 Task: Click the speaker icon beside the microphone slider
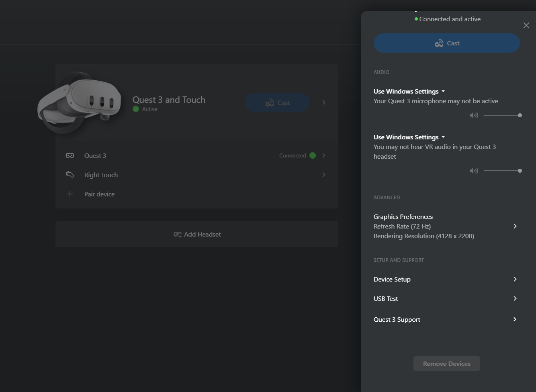pyautogui.click(x=474, y=115)
